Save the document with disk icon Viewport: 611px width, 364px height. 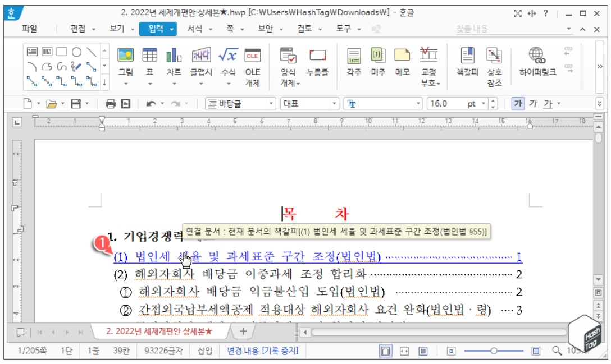[x=76, y=104]
